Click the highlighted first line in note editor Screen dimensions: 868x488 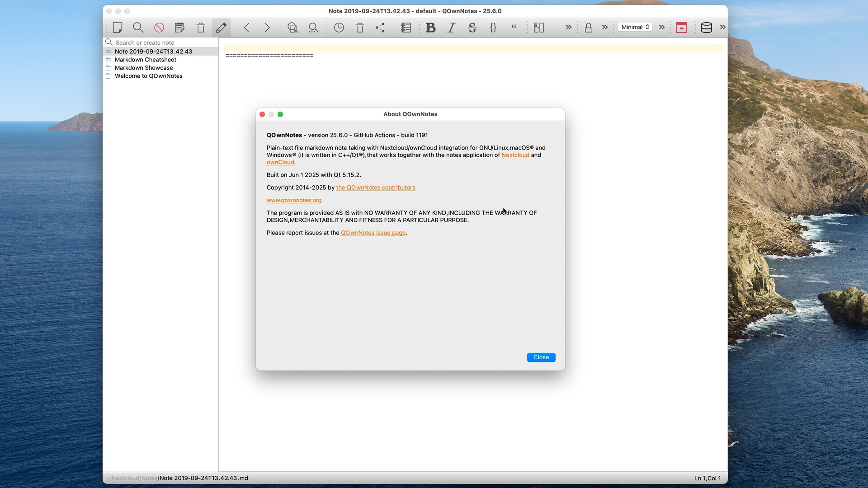point(473,48)
